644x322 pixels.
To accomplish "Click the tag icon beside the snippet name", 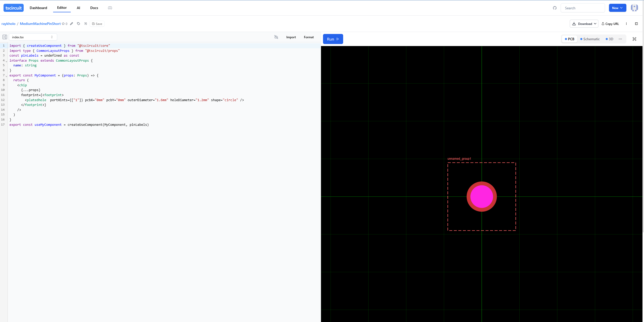I will click(79, 24).
